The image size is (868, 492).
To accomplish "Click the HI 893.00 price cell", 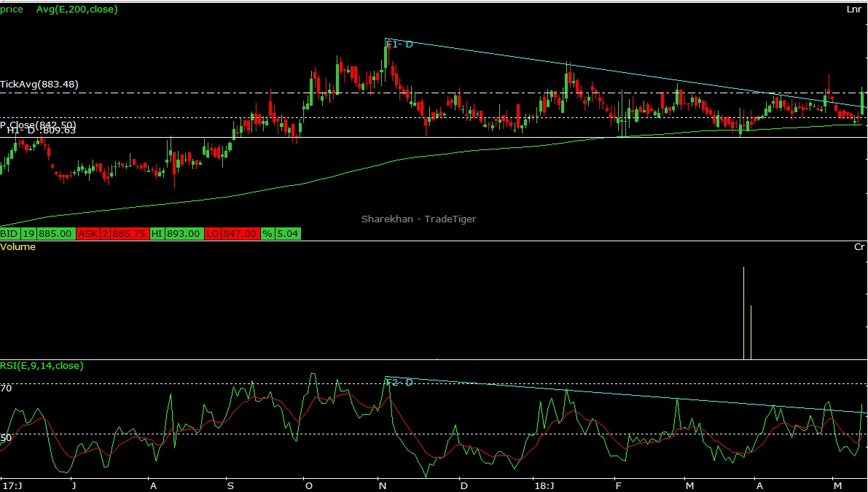I will [x=185, y=233].
